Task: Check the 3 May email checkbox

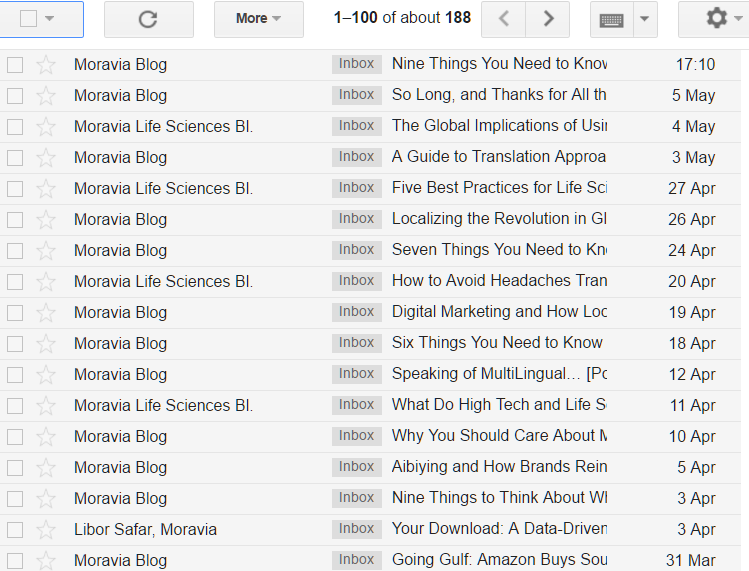Action: click(15, 158)
